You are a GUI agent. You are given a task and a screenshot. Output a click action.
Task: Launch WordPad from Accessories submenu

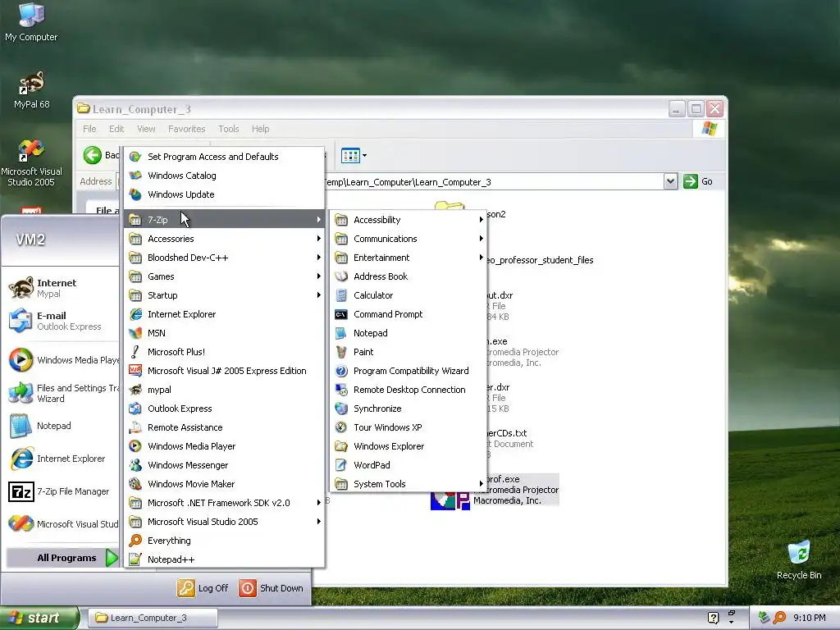pyautogui.click(x=409, y=465)
